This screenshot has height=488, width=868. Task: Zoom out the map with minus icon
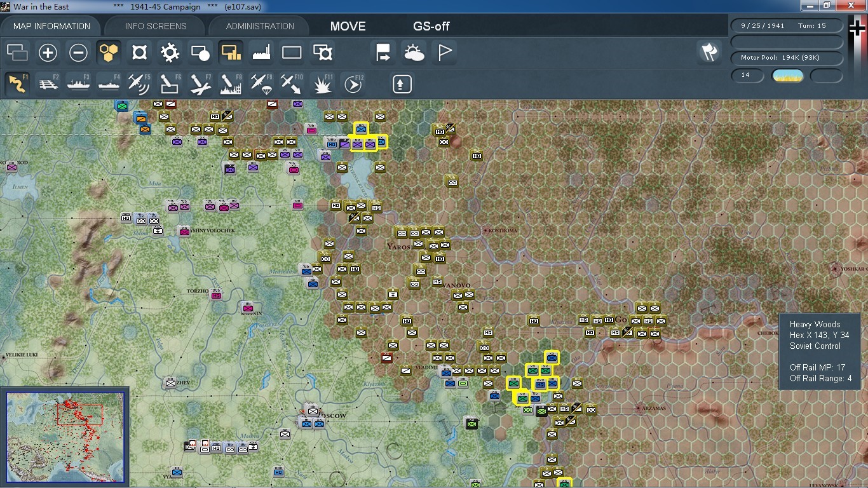tap(78, 52)
